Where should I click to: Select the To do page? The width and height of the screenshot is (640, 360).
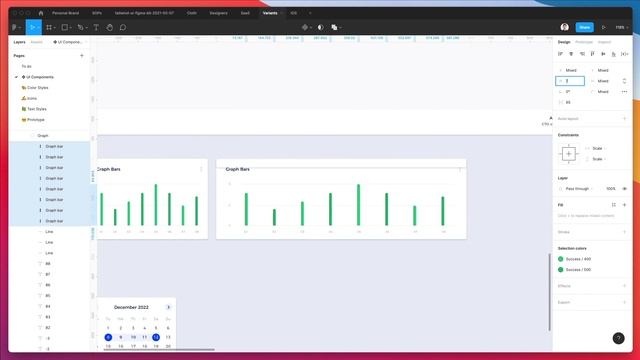point(27,66)
